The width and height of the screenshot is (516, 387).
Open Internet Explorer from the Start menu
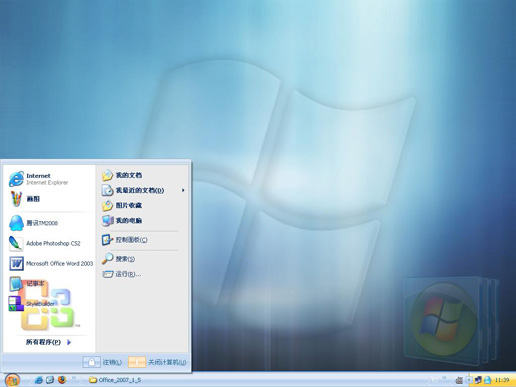(16, 179)
